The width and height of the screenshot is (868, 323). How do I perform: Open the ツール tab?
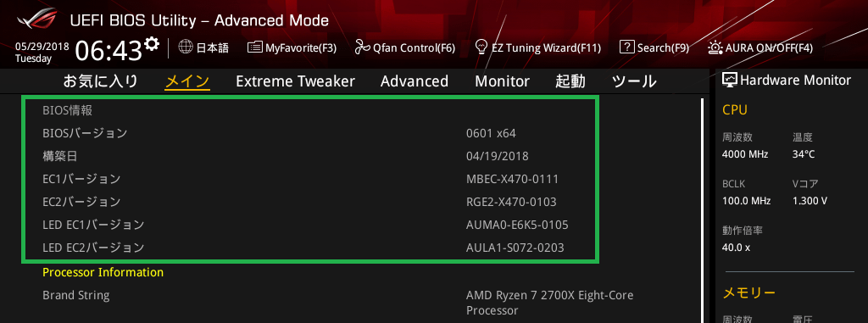point(634,81)
